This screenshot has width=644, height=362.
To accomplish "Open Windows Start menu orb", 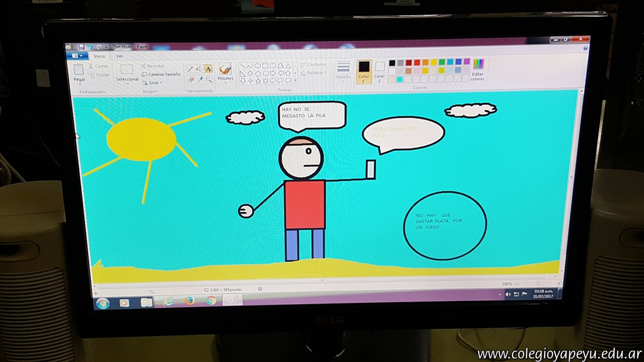I will [x=102, y=302].
